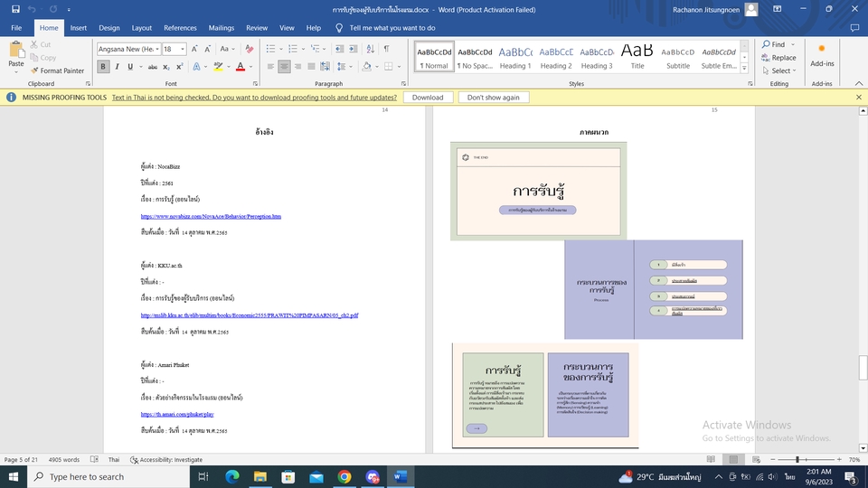Click Accessibility: Investigate in status bar
868x488 pixels.
point(166,459)
